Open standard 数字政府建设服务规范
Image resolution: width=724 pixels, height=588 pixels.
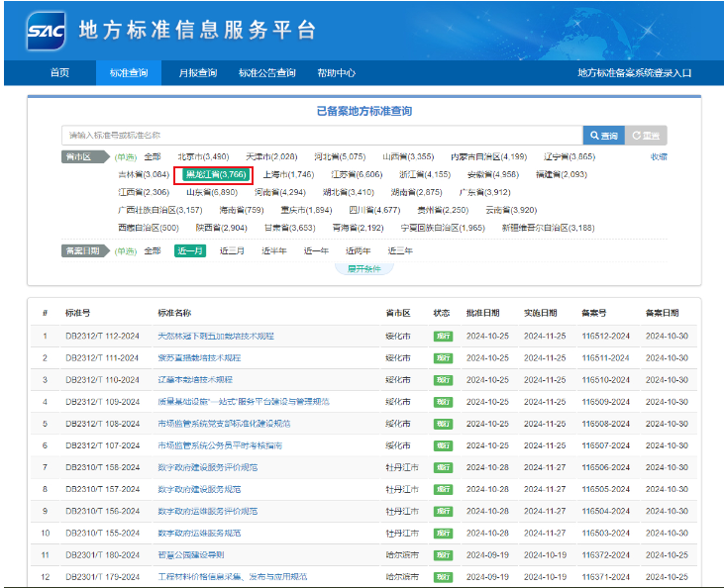tap(199, 489)
